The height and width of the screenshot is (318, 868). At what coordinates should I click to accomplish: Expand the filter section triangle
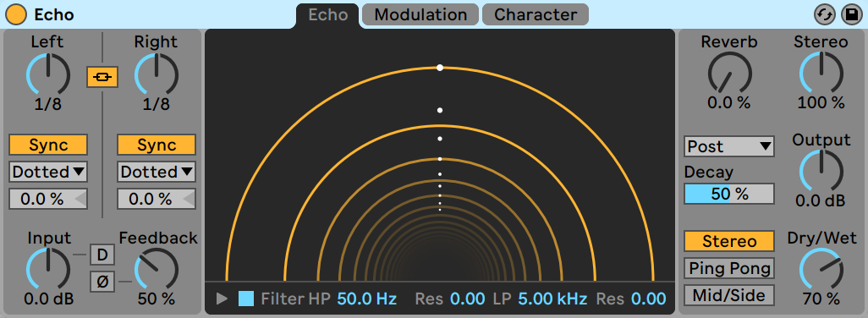pos(222,299)
